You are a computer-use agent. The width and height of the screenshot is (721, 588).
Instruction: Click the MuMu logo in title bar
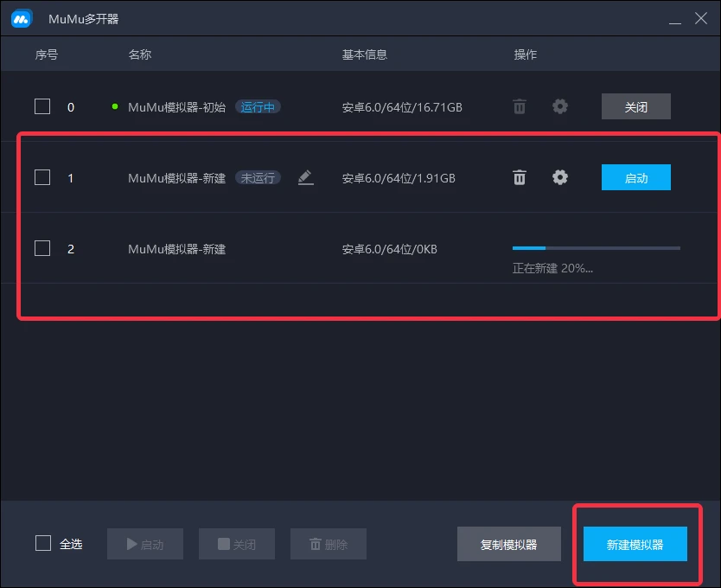pos(21,17)
